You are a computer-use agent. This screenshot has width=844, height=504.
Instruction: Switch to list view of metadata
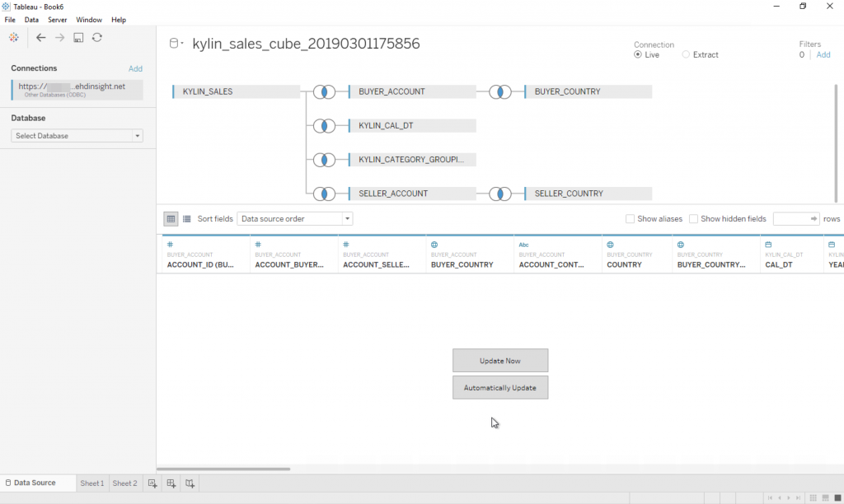click(187, 219)
